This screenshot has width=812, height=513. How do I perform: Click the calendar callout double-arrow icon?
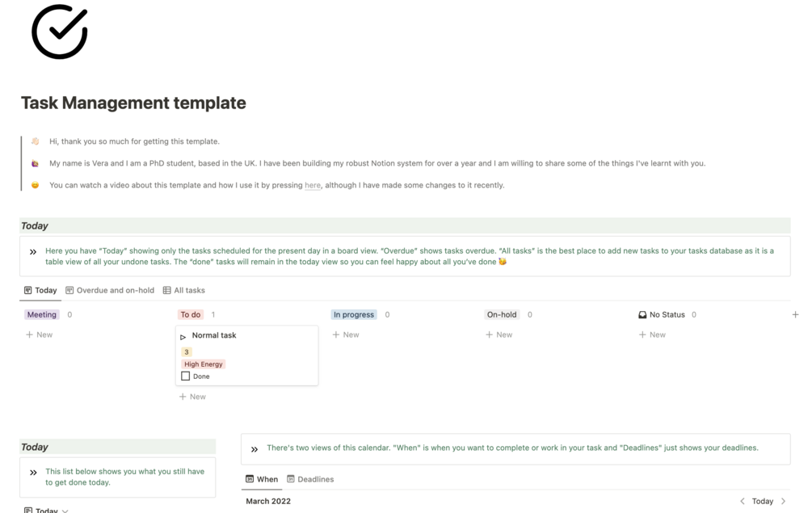(x=255, y=449)
